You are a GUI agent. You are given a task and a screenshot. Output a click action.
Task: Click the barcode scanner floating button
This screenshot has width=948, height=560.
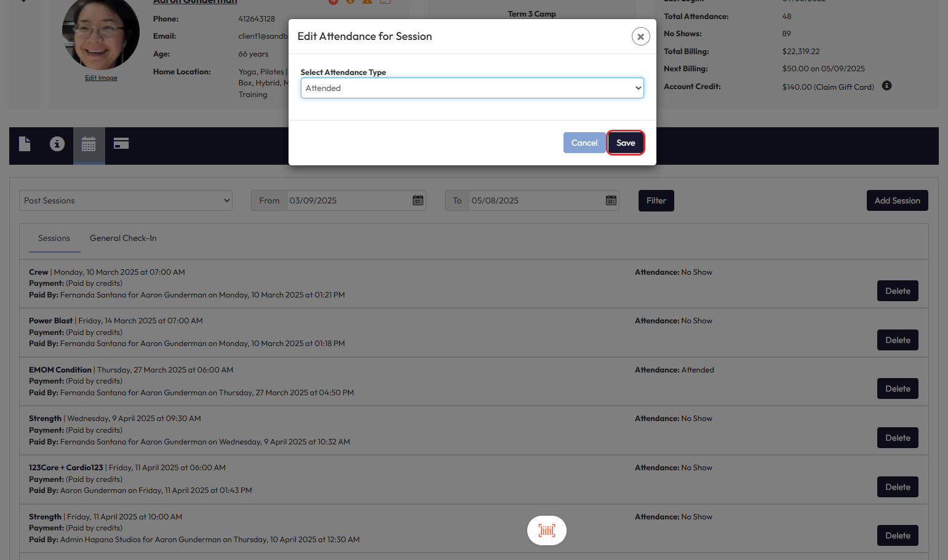click(546, 530)
